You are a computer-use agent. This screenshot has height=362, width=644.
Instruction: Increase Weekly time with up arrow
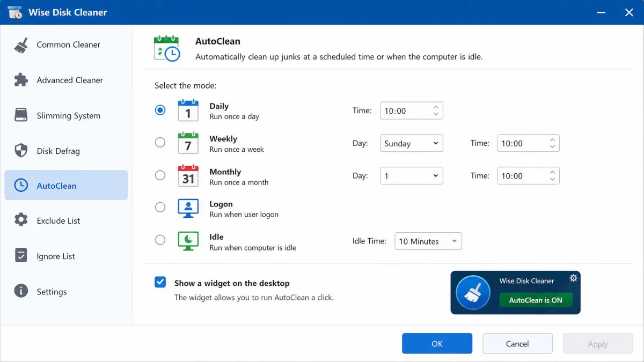[552, 139]
